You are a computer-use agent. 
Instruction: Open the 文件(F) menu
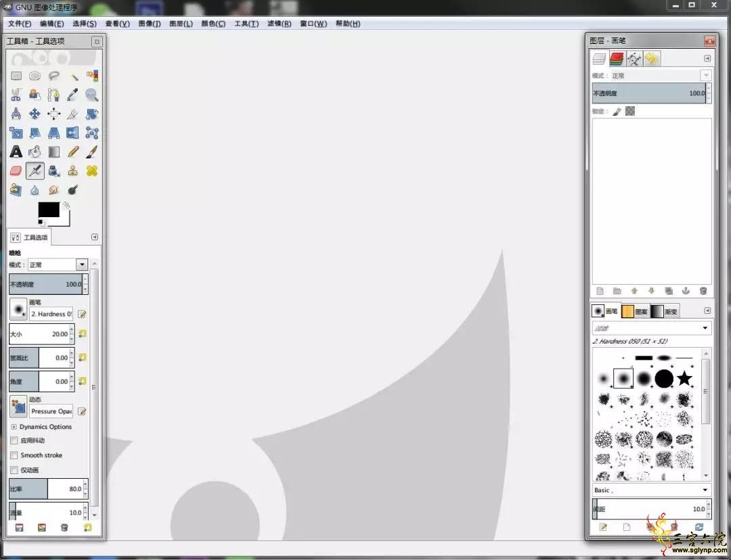20,24
